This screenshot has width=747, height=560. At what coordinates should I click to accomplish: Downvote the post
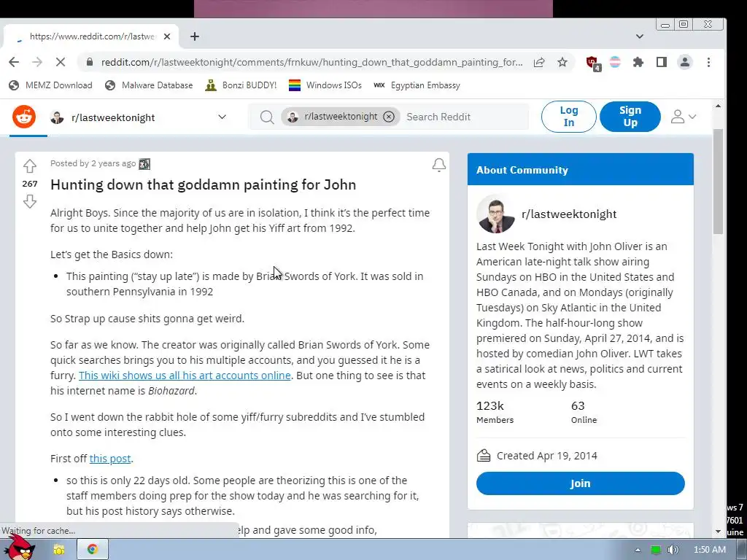tap(29, 201)
